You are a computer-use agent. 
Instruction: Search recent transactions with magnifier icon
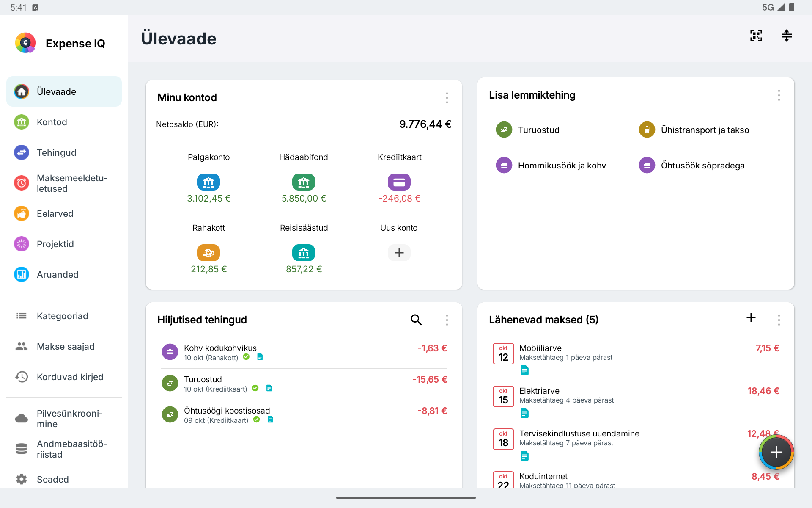416,320
